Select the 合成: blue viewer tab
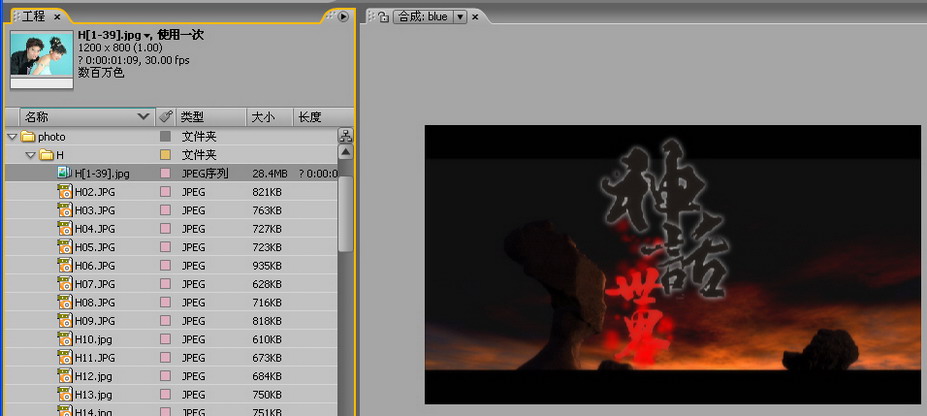The height and width of the screenshot is (416, 927). tap(423, 17)
